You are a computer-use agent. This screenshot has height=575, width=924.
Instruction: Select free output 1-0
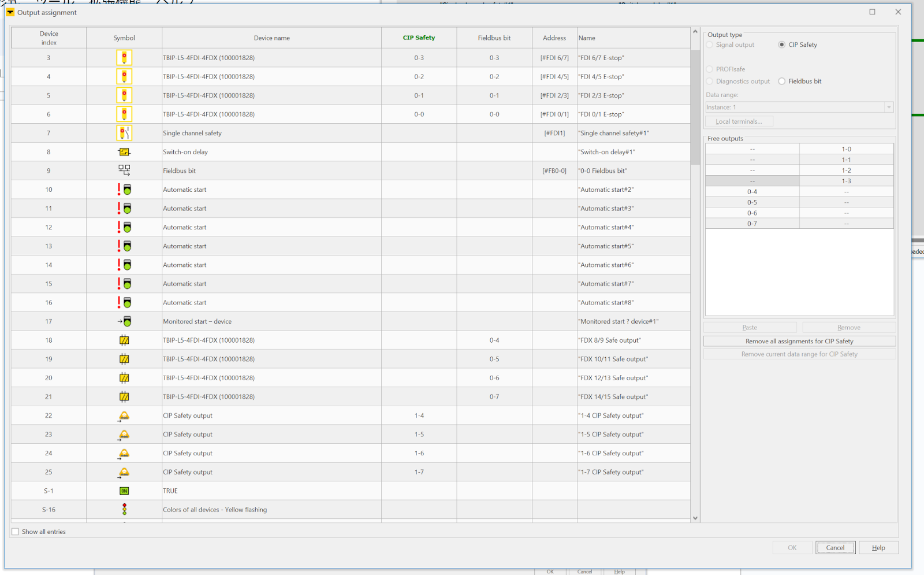point(846,149)
